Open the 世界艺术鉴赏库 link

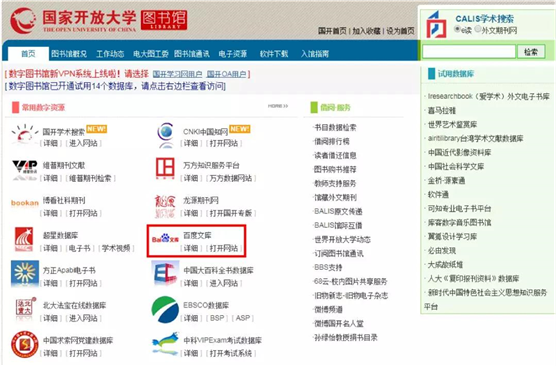(x=452, y=124)
